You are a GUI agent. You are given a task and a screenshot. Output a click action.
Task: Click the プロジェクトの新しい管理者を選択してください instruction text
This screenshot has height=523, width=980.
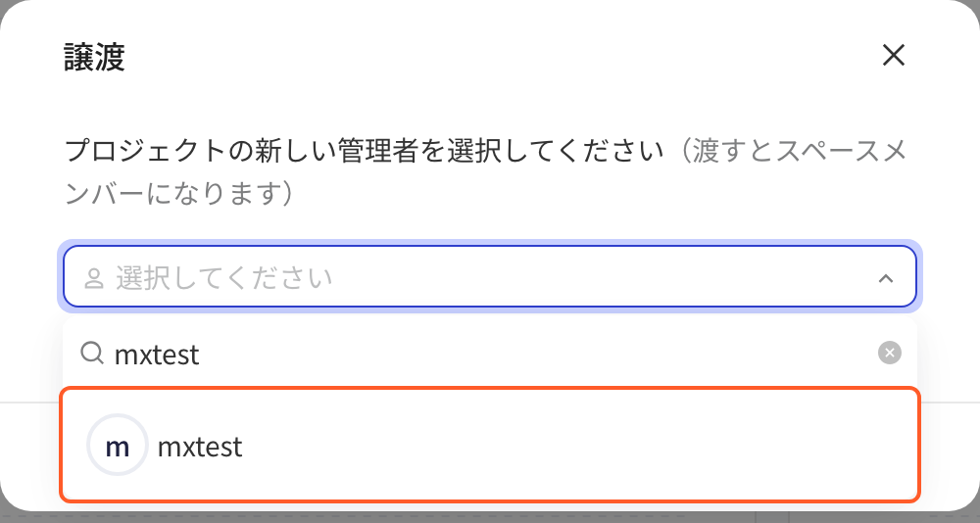pyautogui.click(x=364, y=151)
